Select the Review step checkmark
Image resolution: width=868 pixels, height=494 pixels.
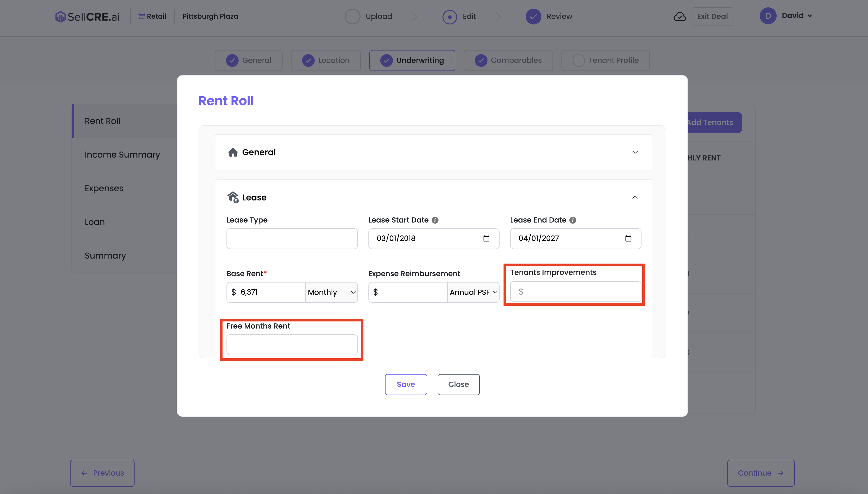point(533,17)
